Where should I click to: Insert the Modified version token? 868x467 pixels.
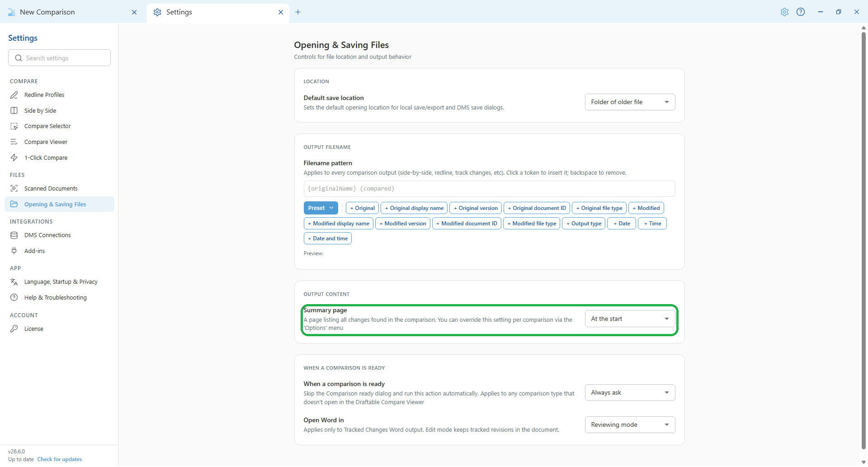click(403, 224)
